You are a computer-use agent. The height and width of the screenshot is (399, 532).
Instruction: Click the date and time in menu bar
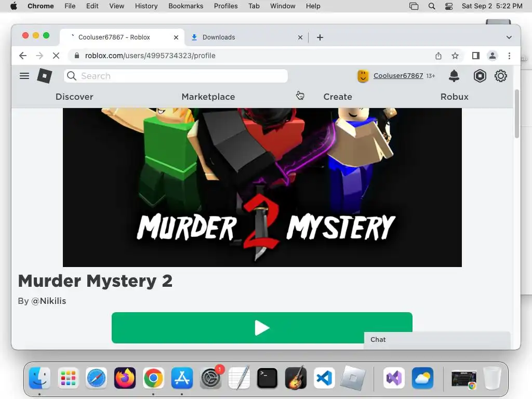pos(492,6)
